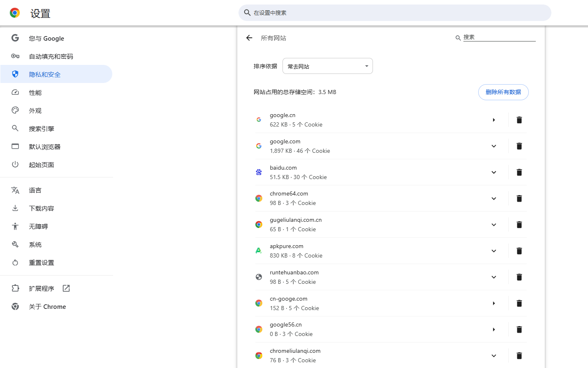Remove apkpure.com data via trash icon

pyautogui.click(x=519, y=251)
